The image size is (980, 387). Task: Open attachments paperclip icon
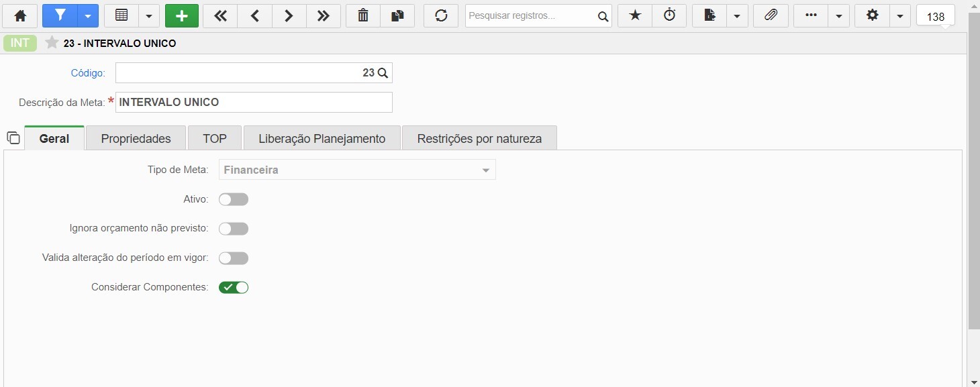(x=771, y=15)
